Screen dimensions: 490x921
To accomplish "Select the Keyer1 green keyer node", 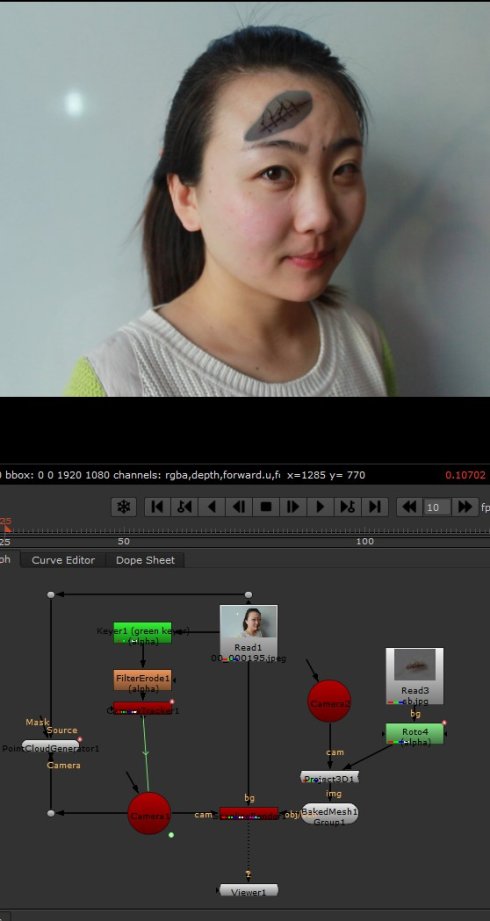I will point(143,633).
